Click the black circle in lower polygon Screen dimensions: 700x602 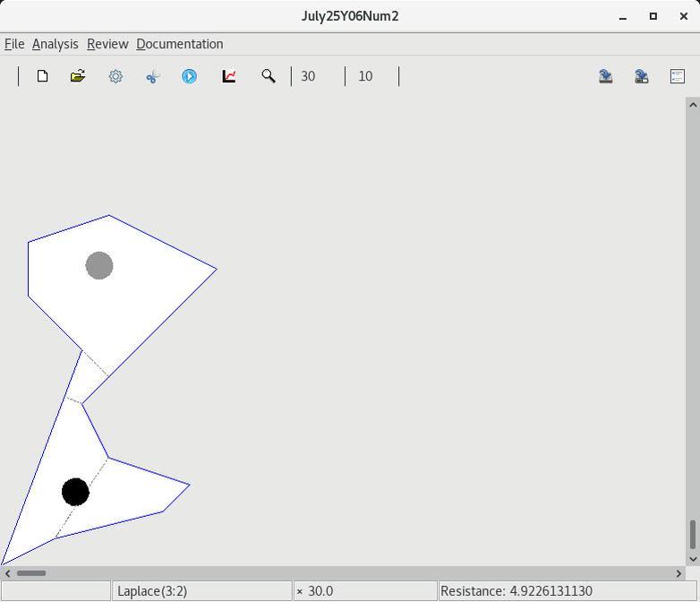point(75,492)
